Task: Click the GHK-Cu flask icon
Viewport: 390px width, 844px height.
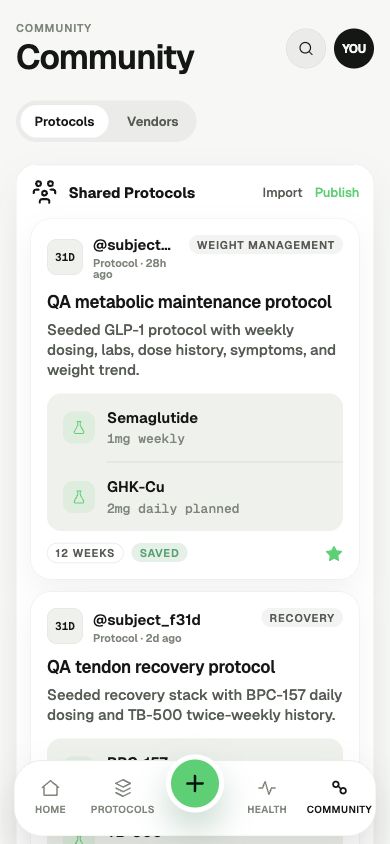Action: pyautogui.click(x=79, y=497)
